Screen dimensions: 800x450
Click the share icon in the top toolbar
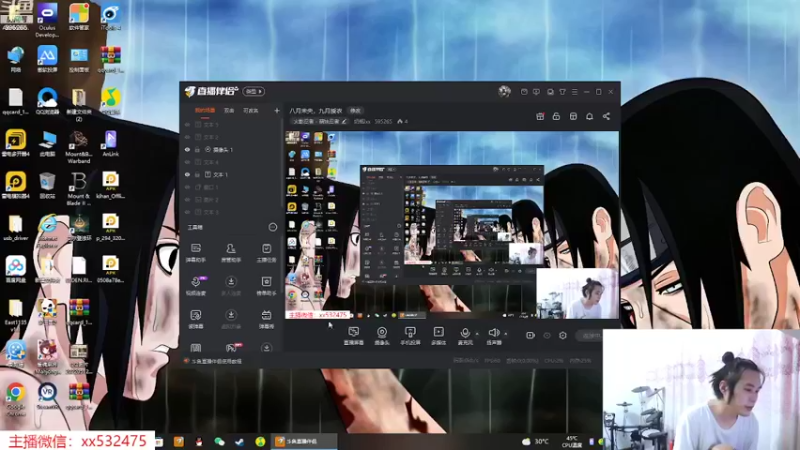[x=606, y=116]
